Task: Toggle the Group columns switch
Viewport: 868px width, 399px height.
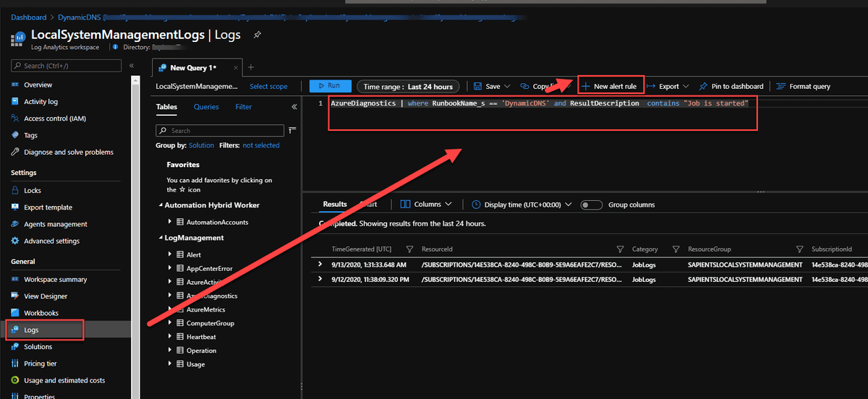Action: tap(591, 205)
